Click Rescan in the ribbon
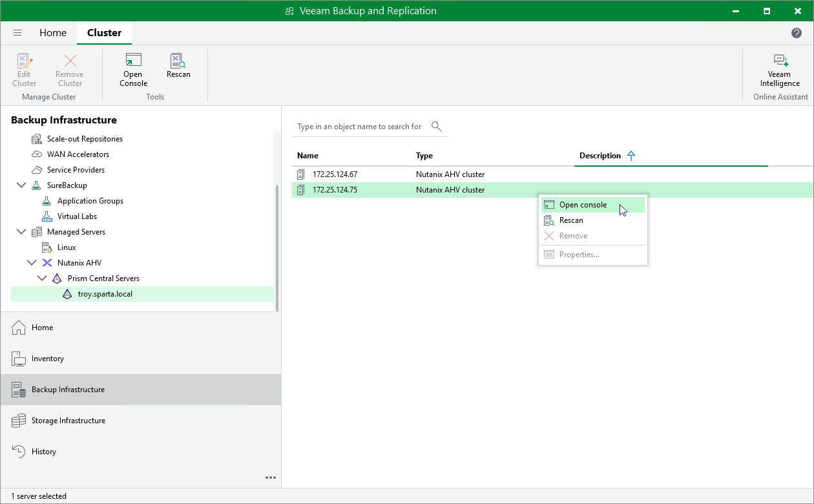Screen dimensions: 814x504 [x=178, y=66]
